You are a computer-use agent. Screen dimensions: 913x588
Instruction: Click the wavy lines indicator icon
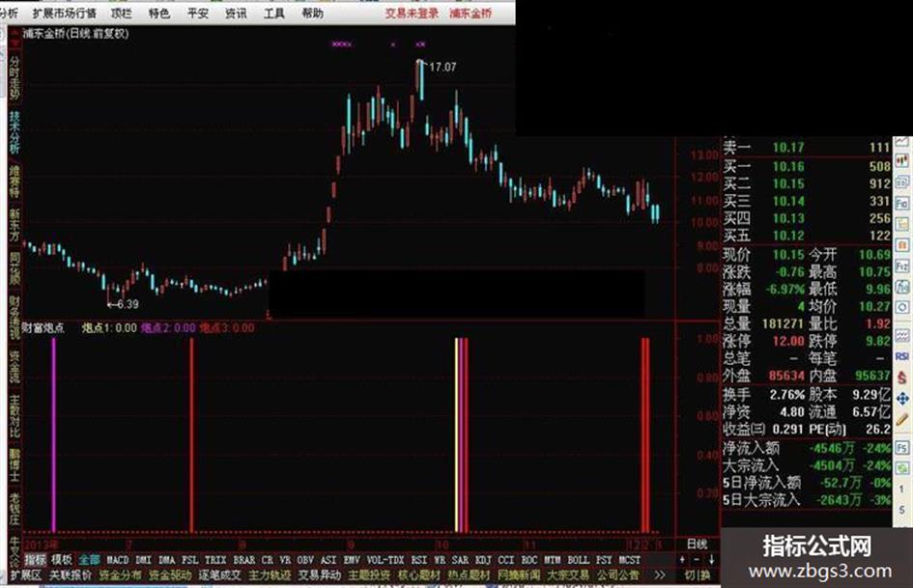click(902, 335)
